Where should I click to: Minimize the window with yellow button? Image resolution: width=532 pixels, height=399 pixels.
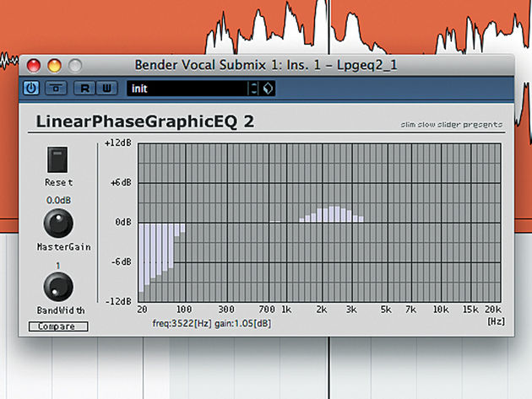point(54,65)
